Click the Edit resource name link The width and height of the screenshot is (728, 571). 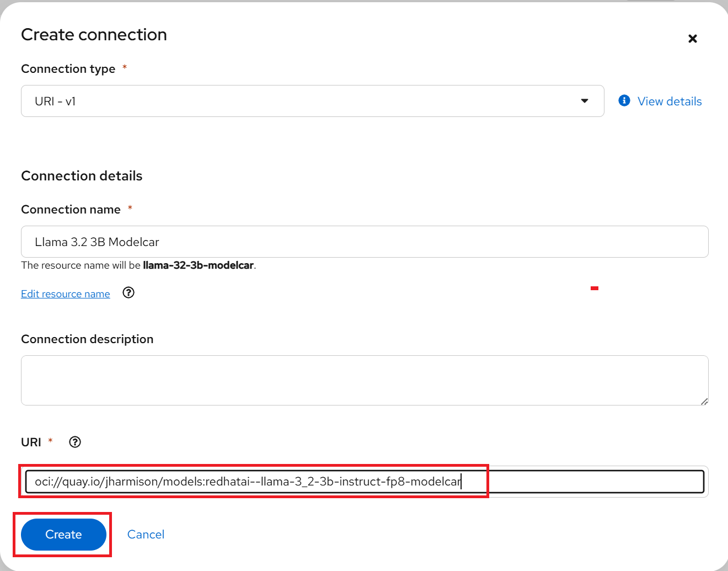click(66, 294)
